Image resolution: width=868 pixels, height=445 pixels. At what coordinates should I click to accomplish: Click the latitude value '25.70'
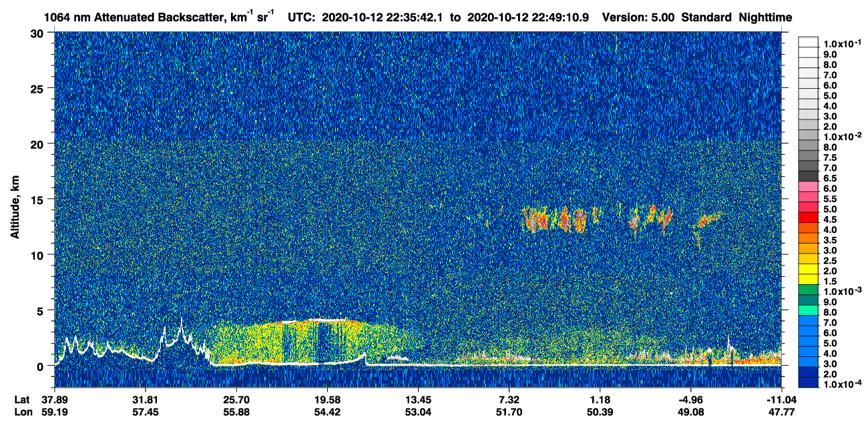236,400
